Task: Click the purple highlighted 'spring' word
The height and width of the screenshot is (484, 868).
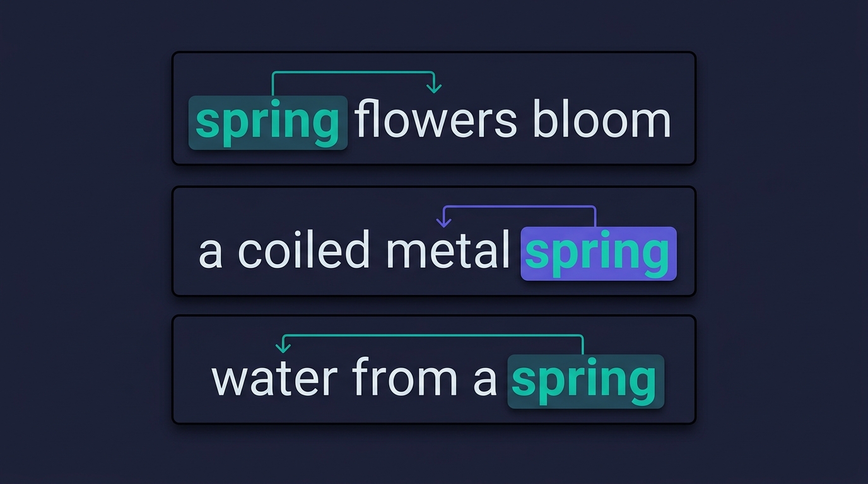Action: [598, 253]
